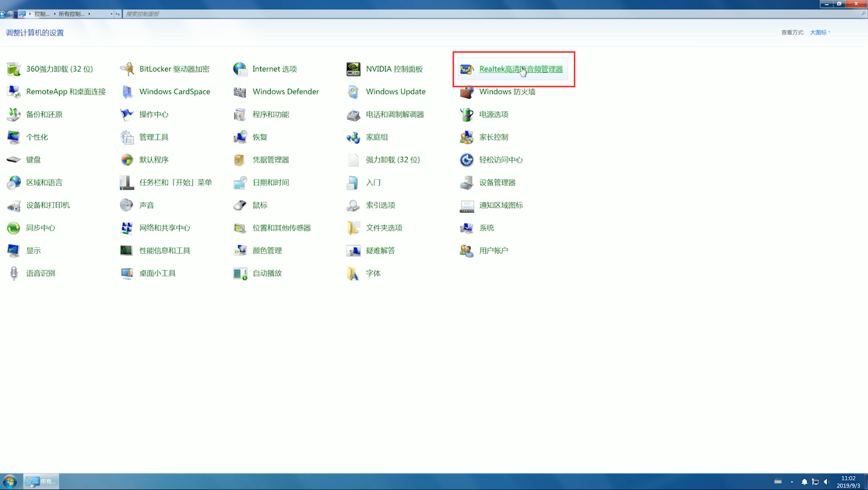Open the 大图标 view mode dropdown
The height and width of the screenshot is (490, 868).
(820, 32)
